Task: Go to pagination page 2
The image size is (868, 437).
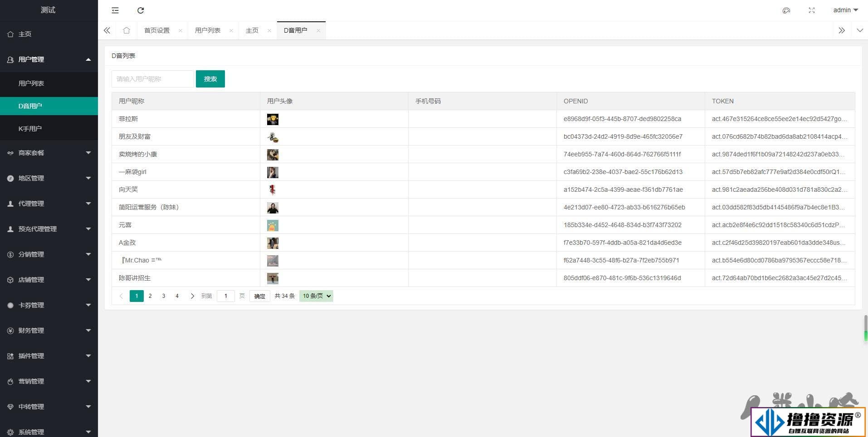Action: 150,296
